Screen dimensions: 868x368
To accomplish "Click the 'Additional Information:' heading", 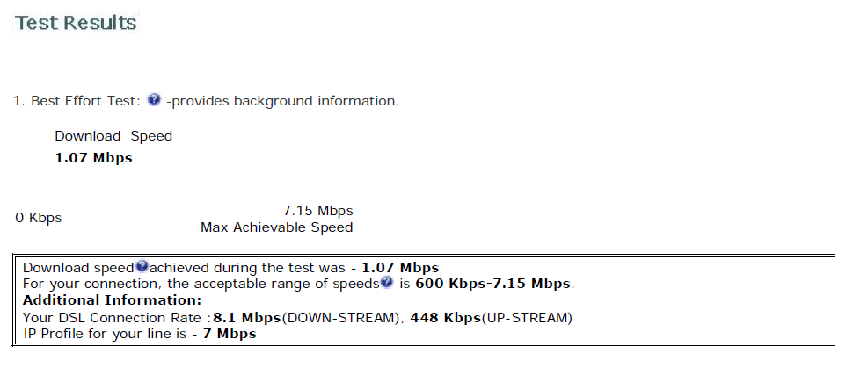I will click(112, 300).
